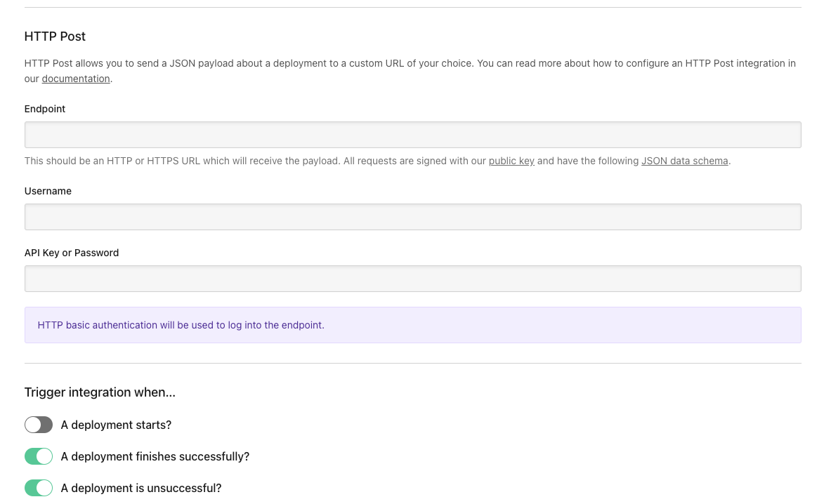
Task: Click 'A deployment finishes successfully?' label text
Action: [155, 456]
